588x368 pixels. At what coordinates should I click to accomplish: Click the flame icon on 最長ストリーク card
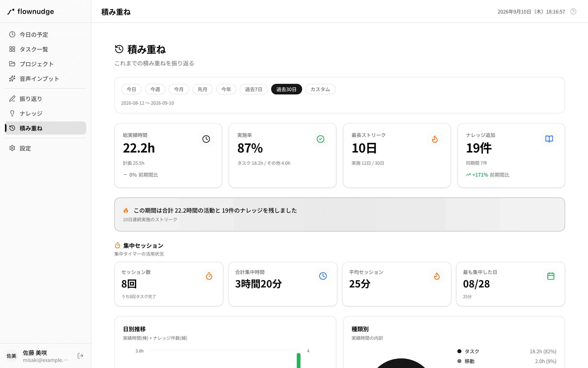pos(435,139)
